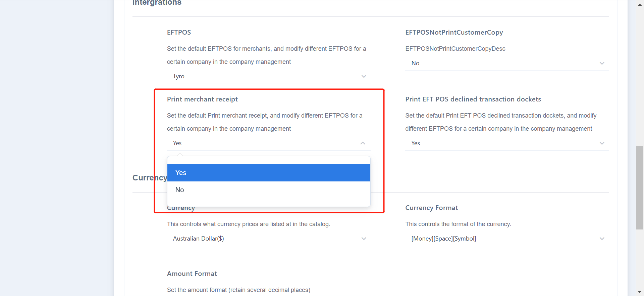Click the chevron on the Currency Format field

point(602,239)
